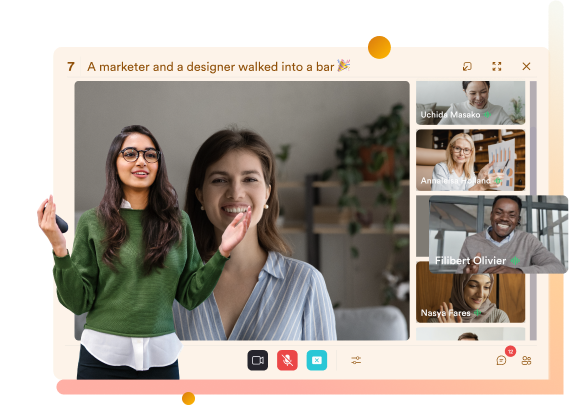
Task: Click the green mic indicator by Filibert Olivier
Action: pyautogui.click(x=515, y=261)
